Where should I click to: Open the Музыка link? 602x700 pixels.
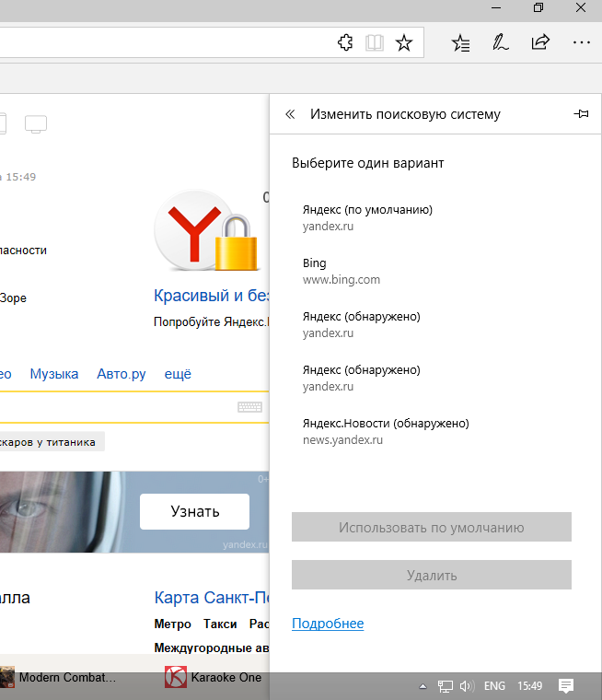point(54,374)
